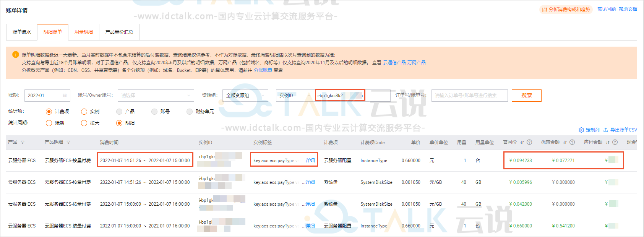Open the 分析消费构成和趋势 chart icon
644x237 pixels.
(x=545, y=10)
